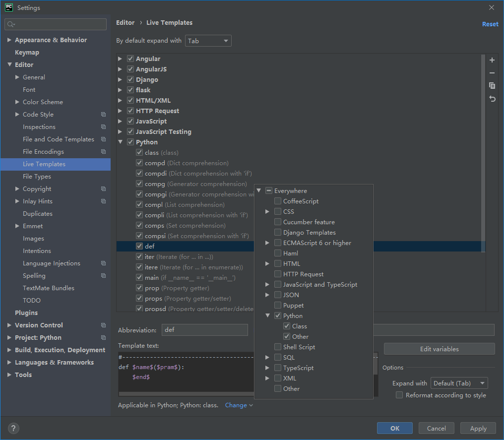The image size is (504, 440).
Task: Click the project-level icon beside Copyright
Action: click(103, 189)
